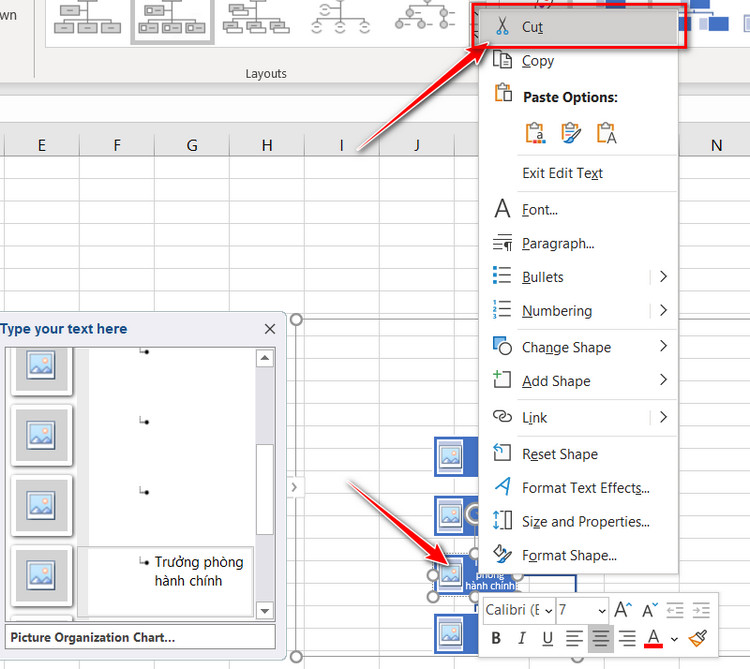
Task: Align text left in mini toolbar
Action: tap(574, 638)
